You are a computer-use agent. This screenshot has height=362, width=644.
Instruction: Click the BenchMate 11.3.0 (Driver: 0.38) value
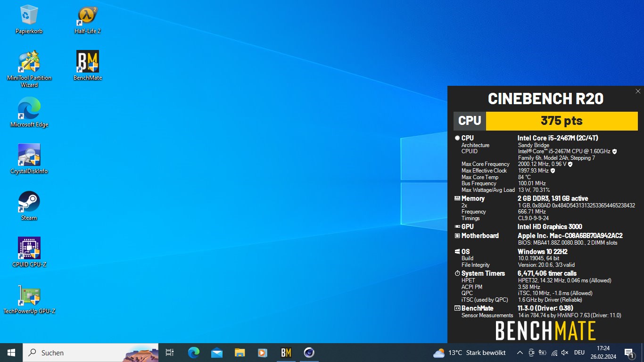click(545, 308)
